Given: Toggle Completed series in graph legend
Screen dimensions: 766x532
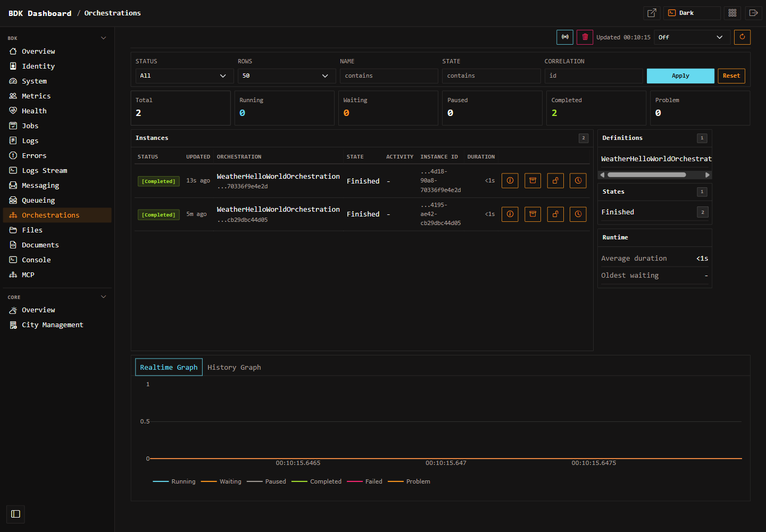Looking at the screenshot, I should point(317,481).
